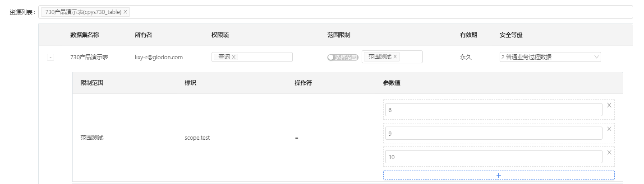644x184 pixels.
Task: Delete the parameter value 6 row
Action: tap(609, 105)
